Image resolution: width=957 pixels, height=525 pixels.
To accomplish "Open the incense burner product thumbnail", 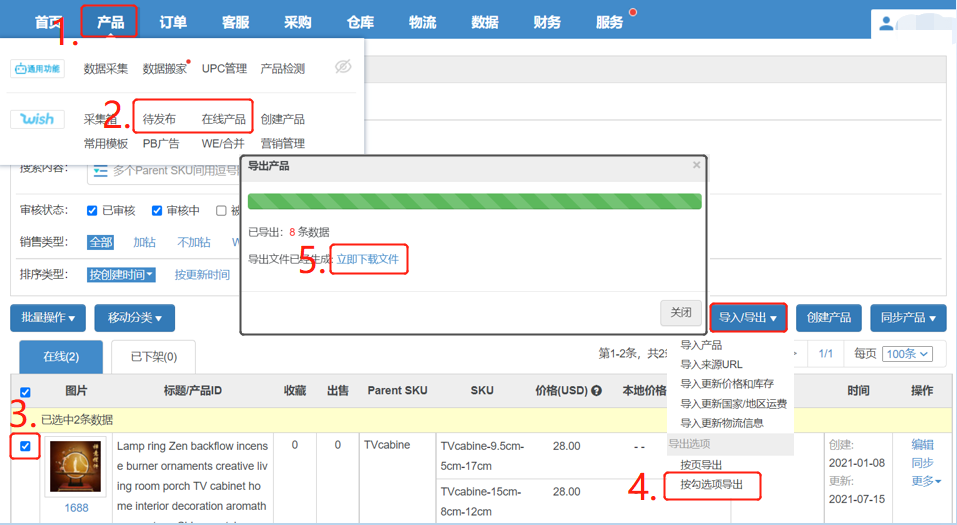I will [x=76, y=467].
